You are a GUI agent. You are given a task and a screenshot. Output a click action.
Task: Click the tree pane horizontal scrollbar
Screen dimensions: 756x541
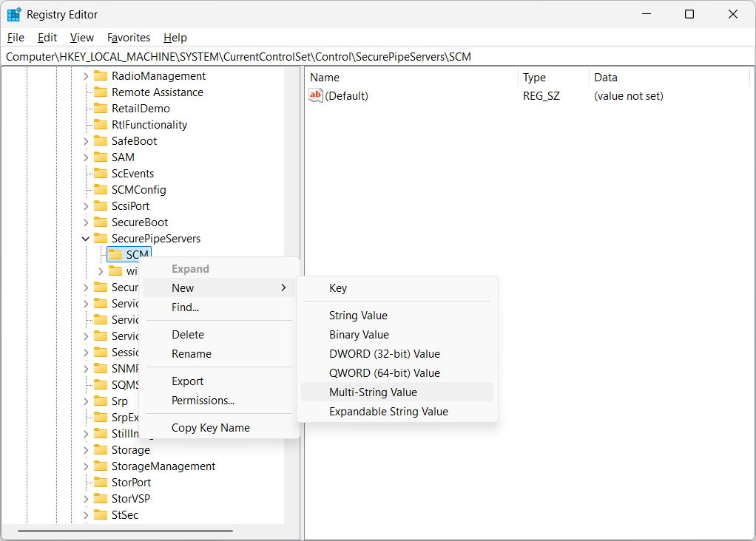pyautogui.click(x=125, y=531)
